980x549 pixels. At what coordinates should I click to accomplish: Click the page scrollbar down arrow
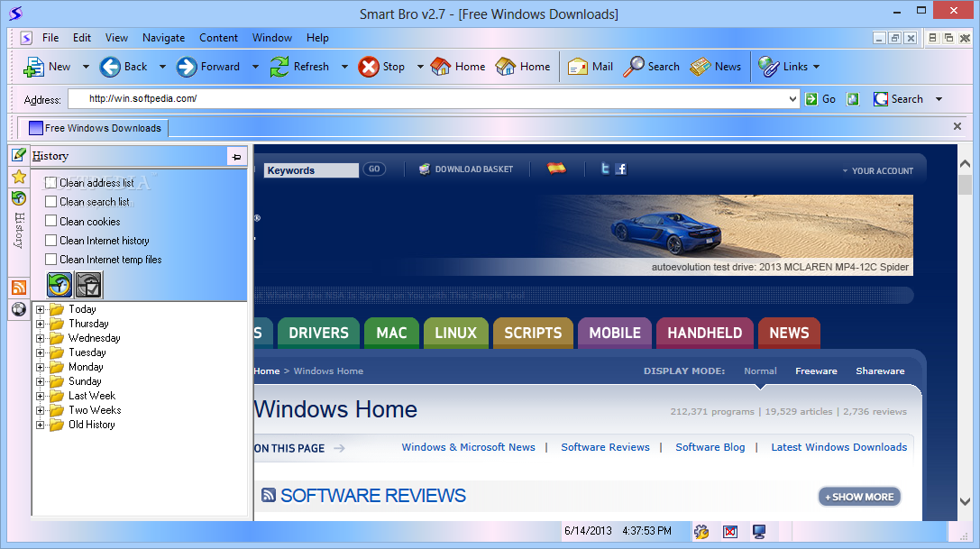[965, 501]
